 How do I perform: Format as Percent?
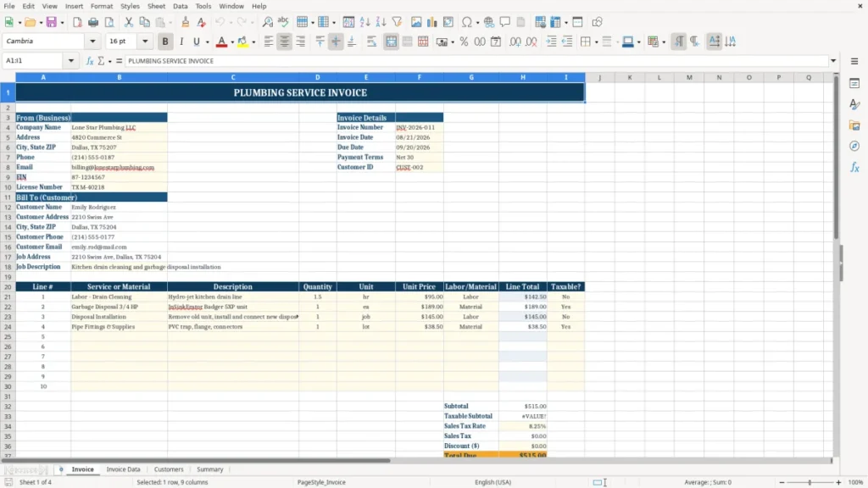click(x=464, y=42)
